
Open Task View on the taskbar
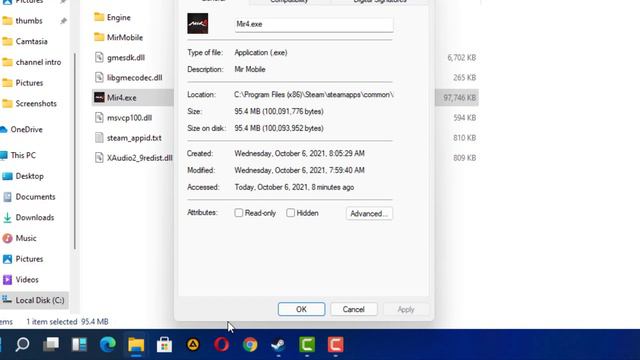click(51, 345)
